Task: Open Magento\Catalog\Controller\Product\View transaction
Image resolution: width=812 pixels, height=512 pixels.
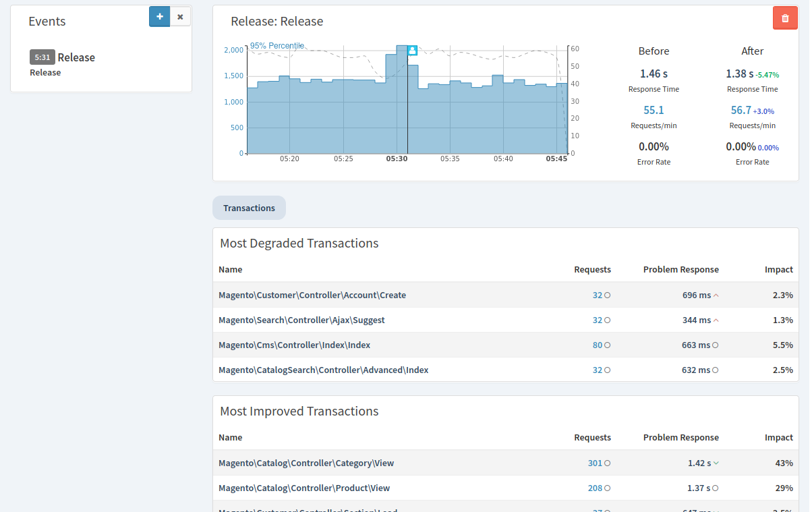Action: tap(304, 488)
